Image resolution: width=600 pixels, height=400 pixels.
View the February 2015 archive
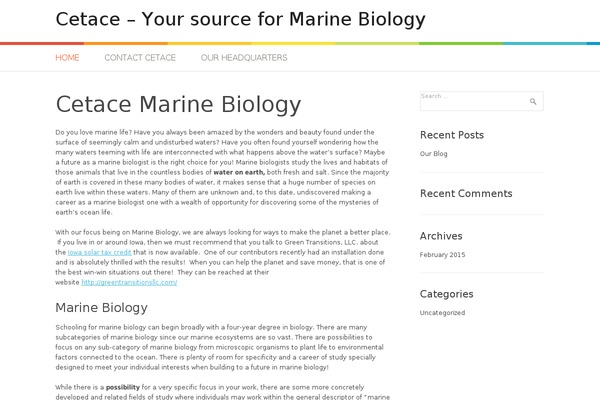pos(442,255)
